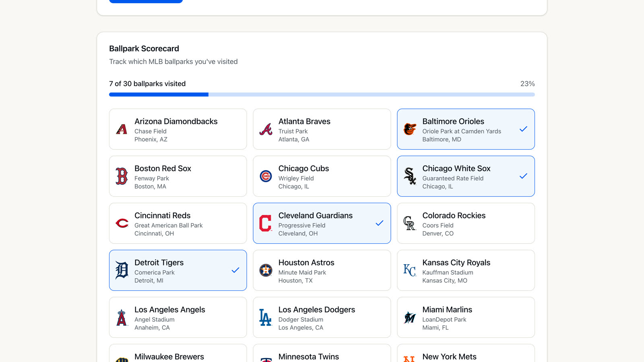Click the Kansas City Royals KC logo
Screen dimensions: 644x362
pos(410,270)
